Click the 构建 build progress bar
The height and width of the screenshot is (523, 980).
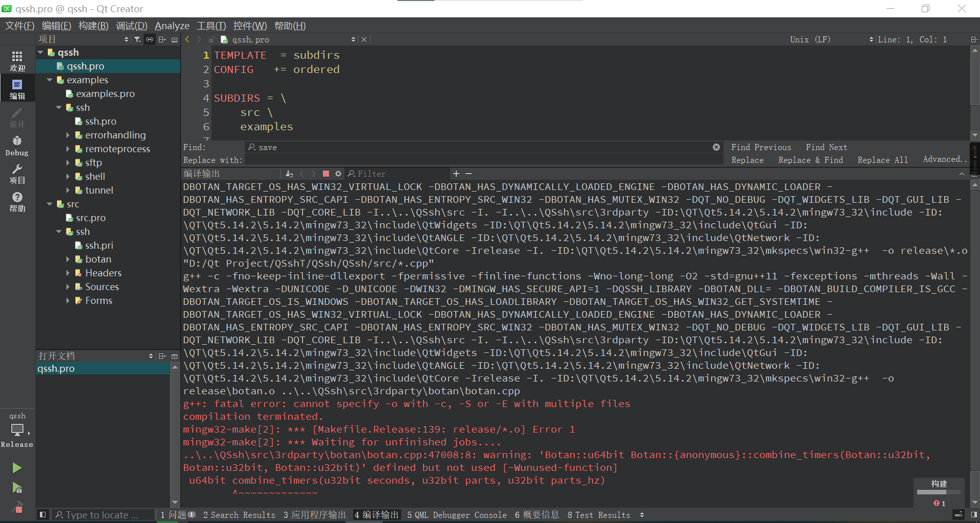pyautogui.click(x=939, y=492)
